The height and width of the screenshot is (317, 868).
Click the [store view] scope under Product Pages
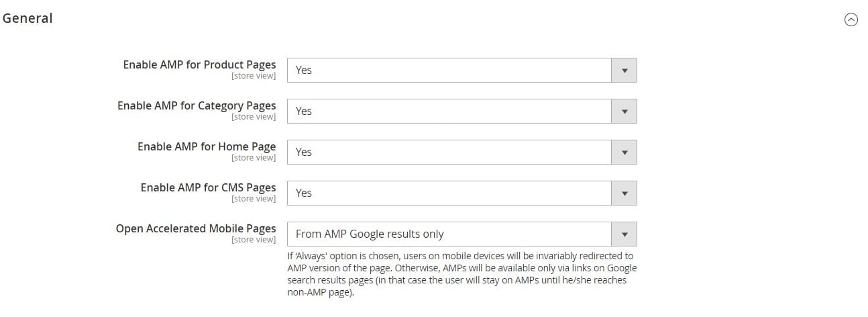(254, 76)
